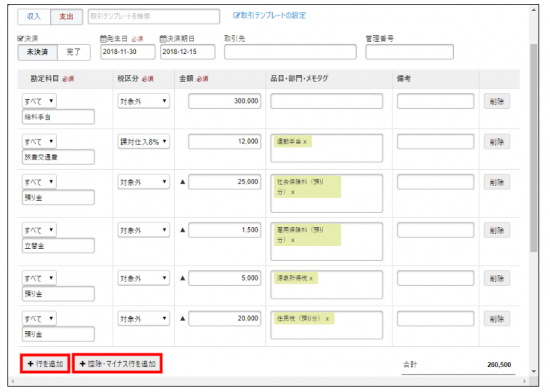Open 対象外 tax dropdown in 立替金 row

pos(143,230)
